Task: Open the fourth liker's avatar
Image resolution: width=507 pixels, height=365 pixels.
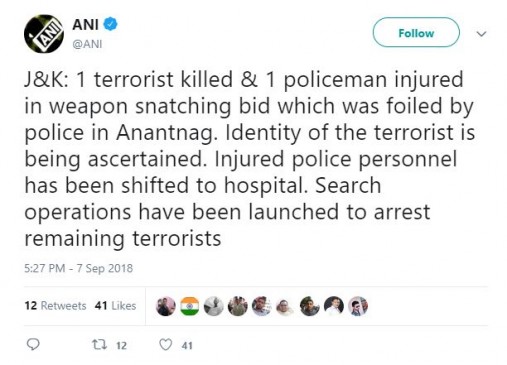Action: click(238, 306)
